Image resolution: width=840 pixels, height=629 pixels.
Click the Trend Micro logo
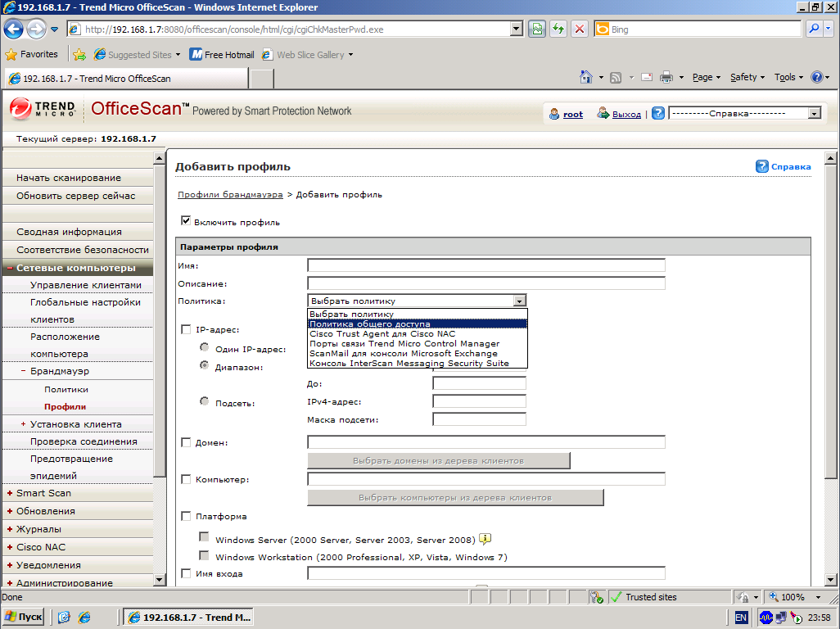tap(43, 109)
